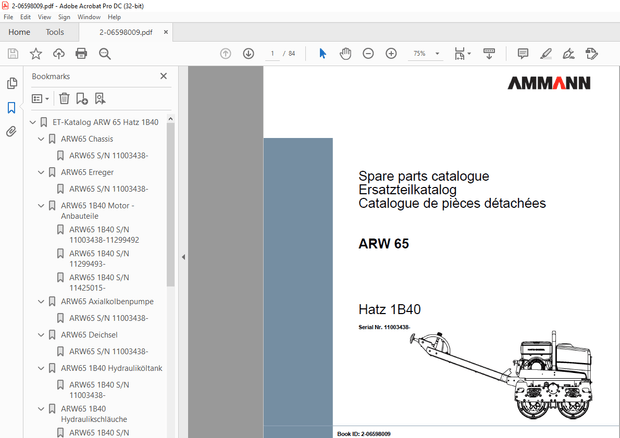The image size is (620, 438).
Task: Select ARW65 1B40 S/N 11425015- bookmark
Action: click(x=99, y=283)
